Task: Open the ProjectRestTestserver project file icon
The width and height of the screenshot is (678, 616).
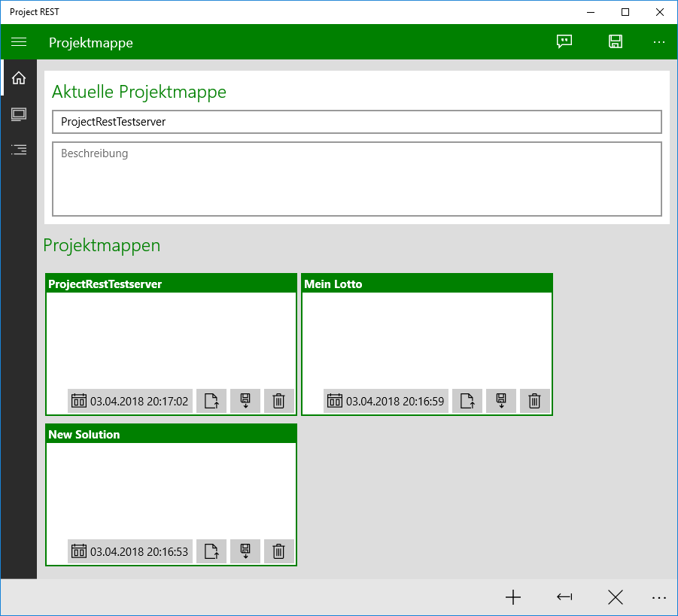Action: point(211,401)
